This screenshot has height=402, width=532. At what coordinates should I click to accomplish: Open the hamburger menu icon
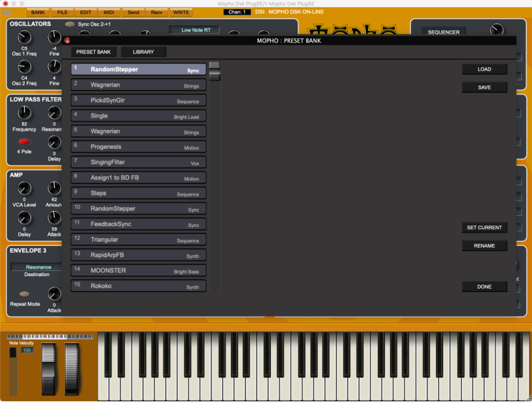[x=7, y=12]
